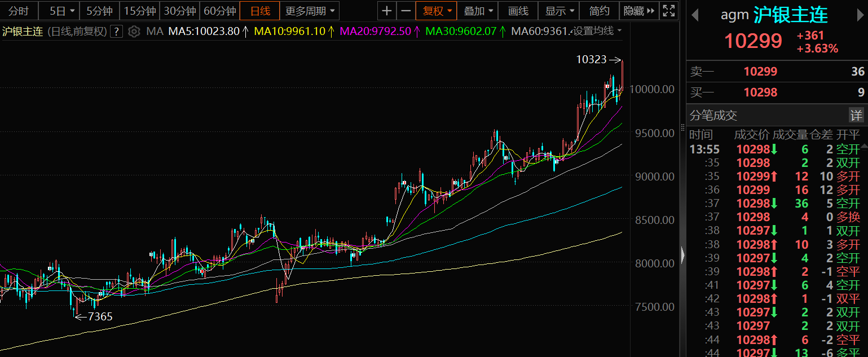Viewport: 868px width, 357px height.
Task: Open 详 detailed tick trades
Action: pyautogui.click(x=856, y=116)
